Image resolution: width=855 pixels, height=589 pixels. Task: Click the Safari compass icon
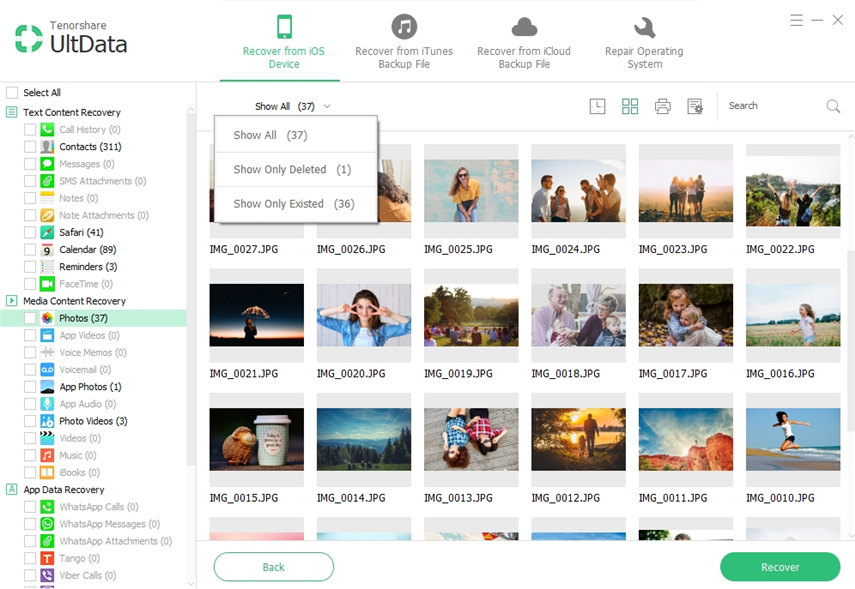click(47, 232)
